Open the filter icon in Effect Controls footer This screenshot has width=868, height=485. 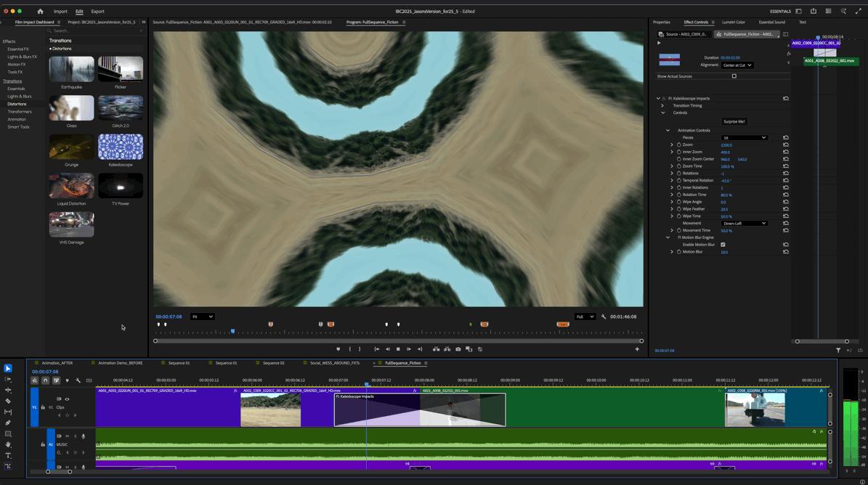click(838, 350)
